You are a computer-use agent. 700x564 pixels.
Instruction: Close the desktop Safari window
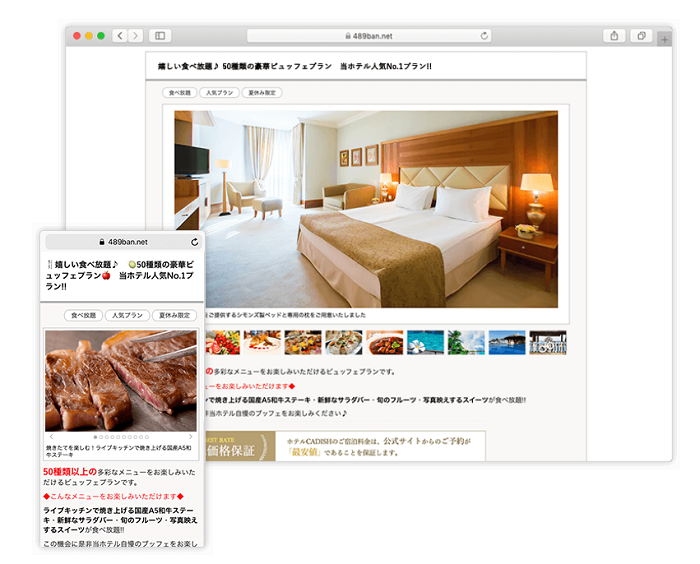point(77,36)
